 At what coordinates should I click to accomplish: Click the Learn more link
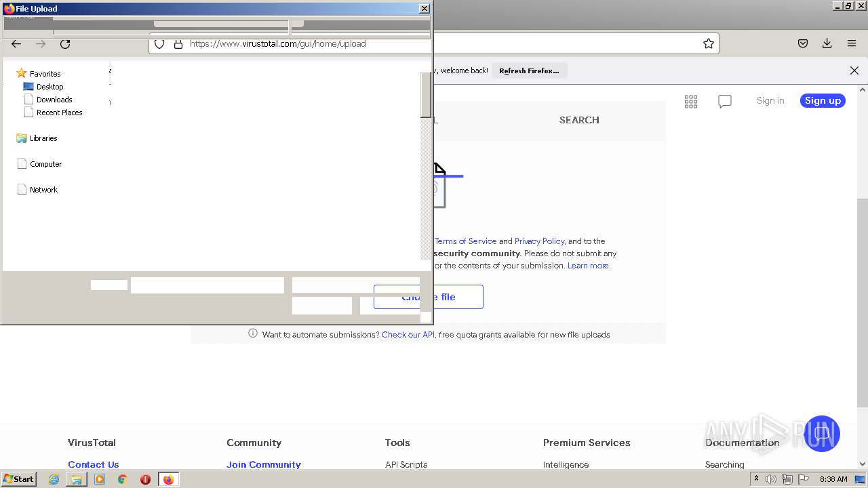[x=588, y=266]
